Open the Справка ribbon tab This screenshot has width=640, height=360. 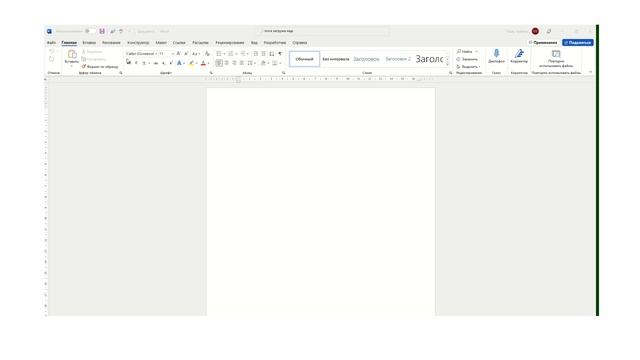click(x=300, y=42)
